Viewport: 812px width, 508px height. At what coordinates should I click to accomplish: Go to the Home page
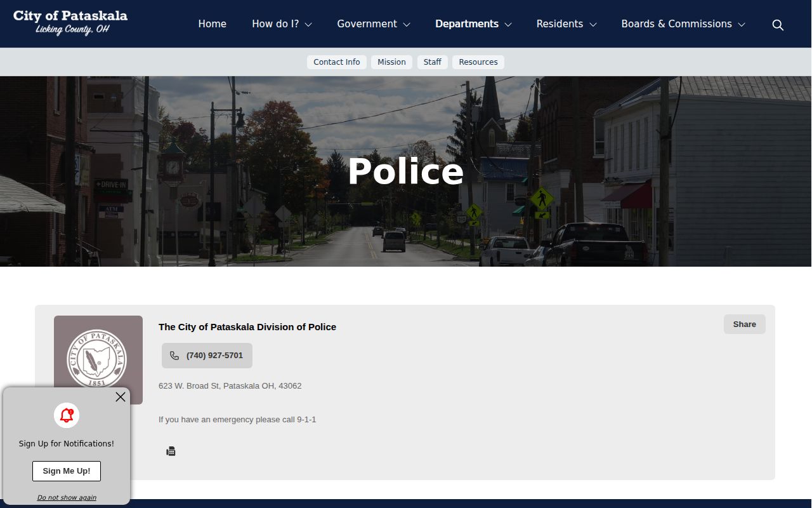212,23
